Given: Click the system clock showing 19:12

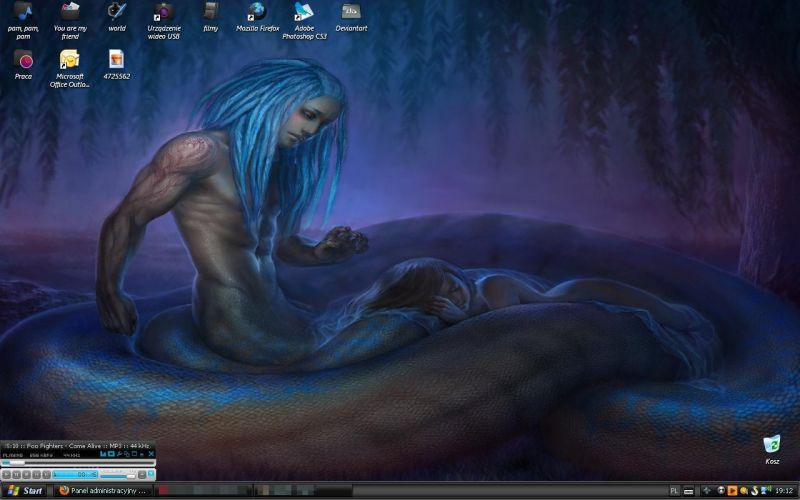Looking at the screenshot, I should (785, 491).
